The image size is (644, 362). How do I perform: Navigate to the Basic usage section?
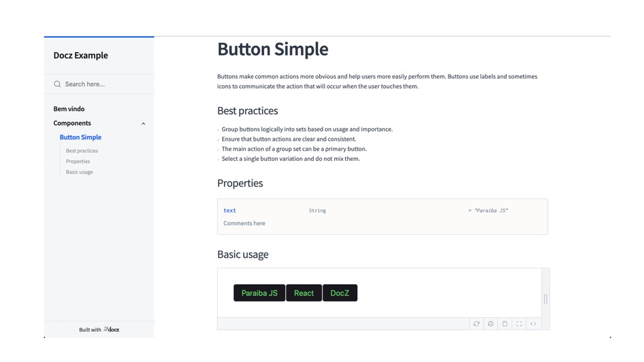pyautogui.click(x=79, y=172)
